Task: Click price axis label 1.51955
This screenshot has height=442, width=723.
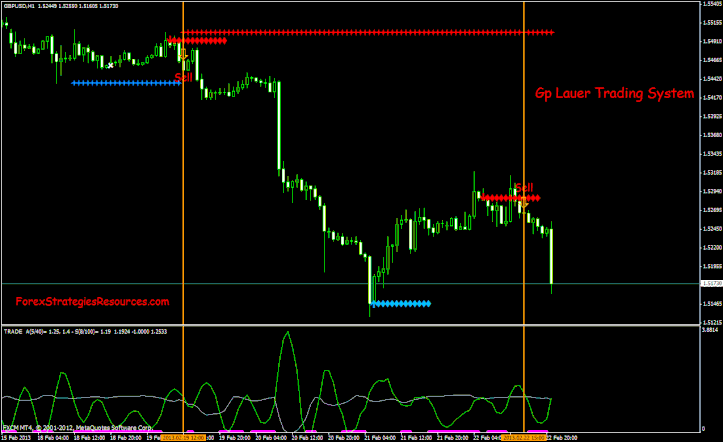Action: pyautogui.click(x=713, y=266)
